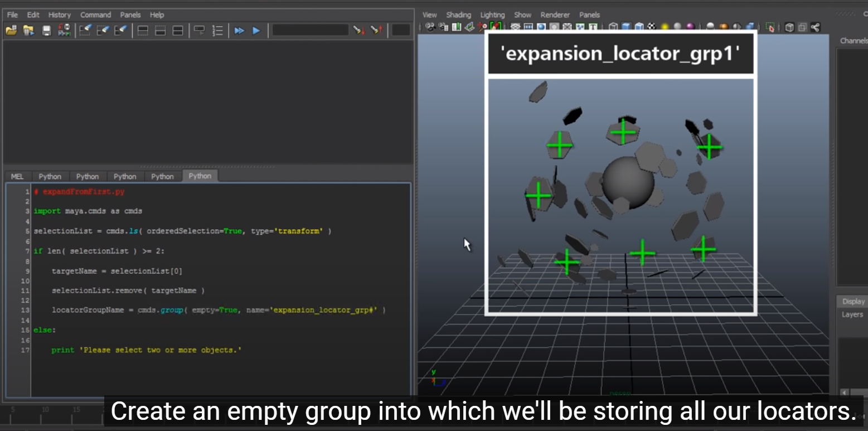Open the viewport Renderer menu
868x431 pixels.
pyautogui.click(x=555, y=15)
